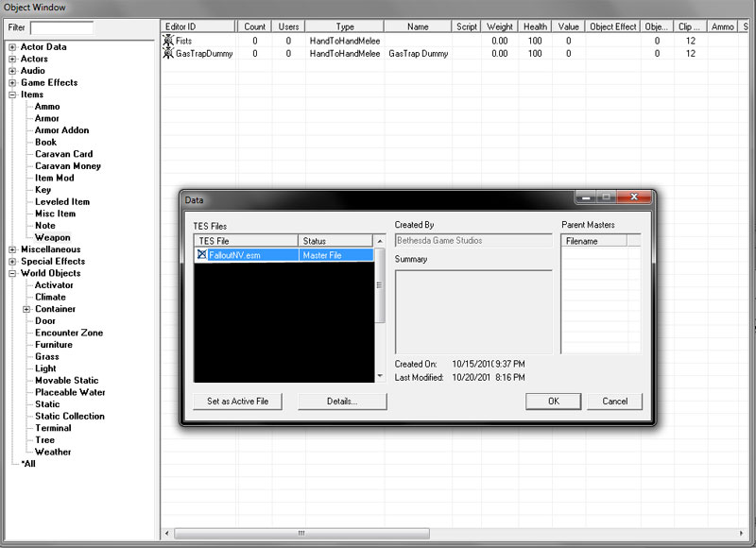Click the Object Window scrollbar right arrow
Image resolution: width=756 pixels, height=548 pixels.
tap(741, 534)
